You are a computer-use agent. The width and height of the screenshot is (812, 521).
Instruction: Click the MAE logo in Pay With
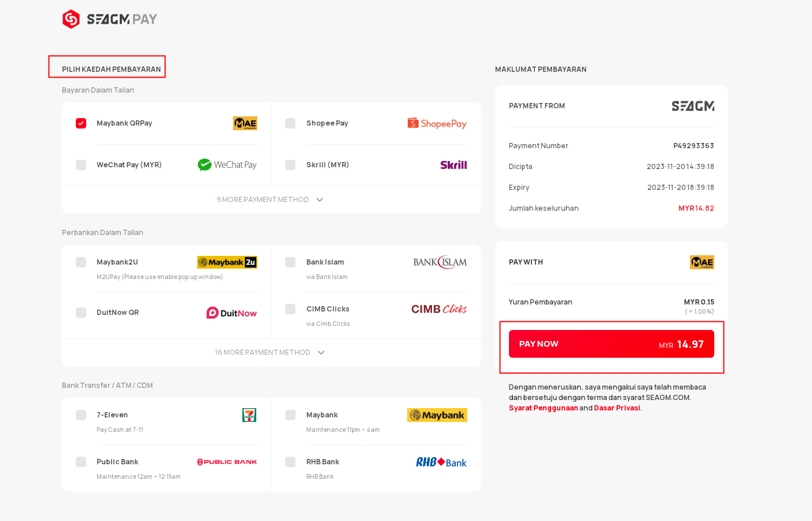click(702, 262)
